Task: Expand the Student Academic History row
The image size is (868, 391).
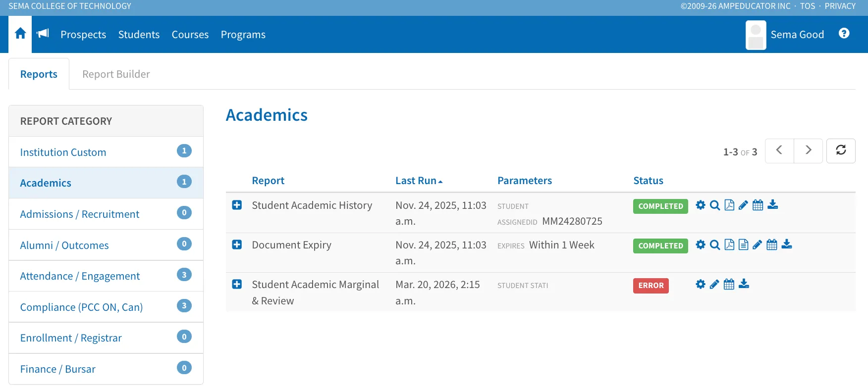Action: [237, 205]
